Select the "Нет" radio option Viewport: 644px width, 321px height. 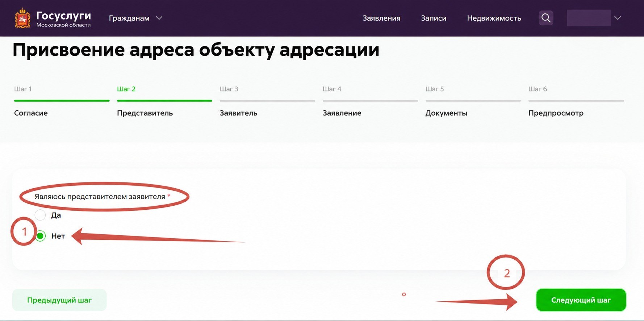pyautogui.click(x=40, y=236)
